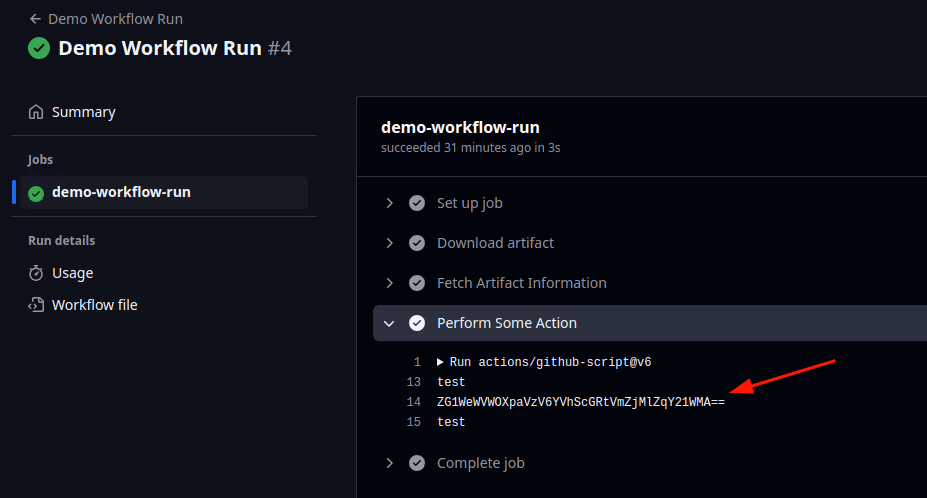Open the Workflow file link
This screenshot has width=927, height=498.
(x=95, y=305)
